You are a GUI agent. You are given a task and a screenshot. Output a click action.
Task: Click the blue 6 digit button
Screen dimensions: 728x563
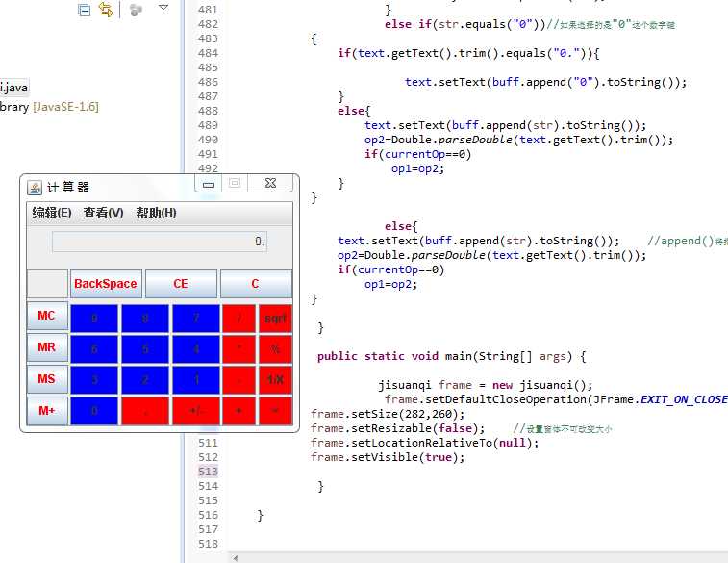(94, 348)
